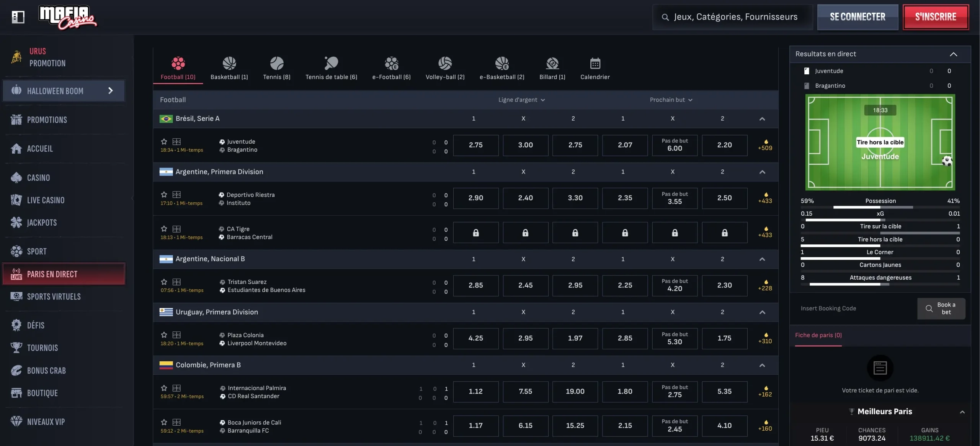Bet on Juventude win odds 2.75
The height and width of the screenshot is (446, 980).
point(476,145)
